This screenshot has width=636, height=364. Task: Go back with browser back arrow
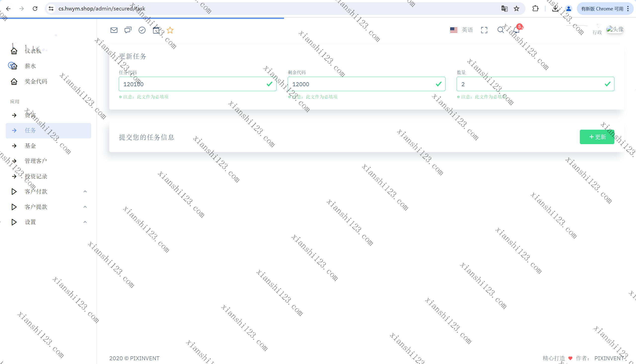coord(8,9)
